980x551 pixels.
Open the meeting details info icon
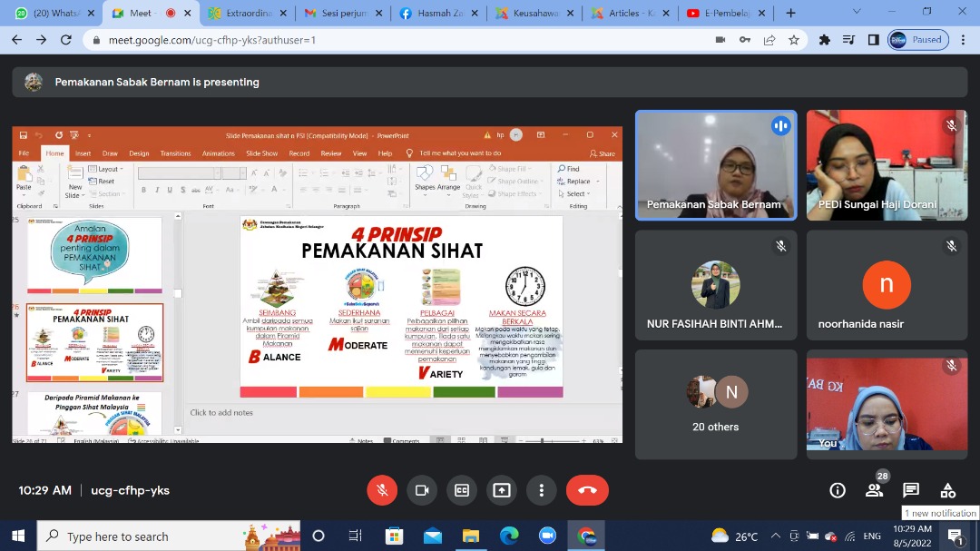pyautogui.click(x=838, y=490)
